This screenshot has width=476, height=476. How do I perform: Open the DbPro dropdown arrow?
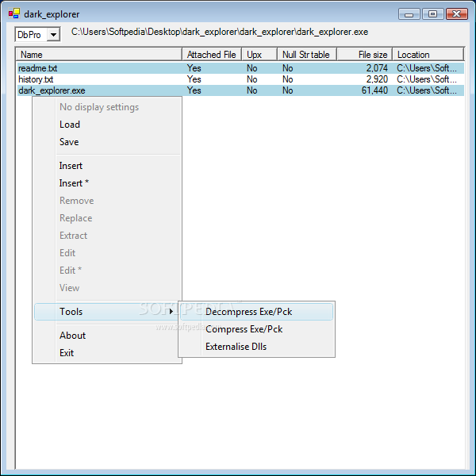coord(53,35)
